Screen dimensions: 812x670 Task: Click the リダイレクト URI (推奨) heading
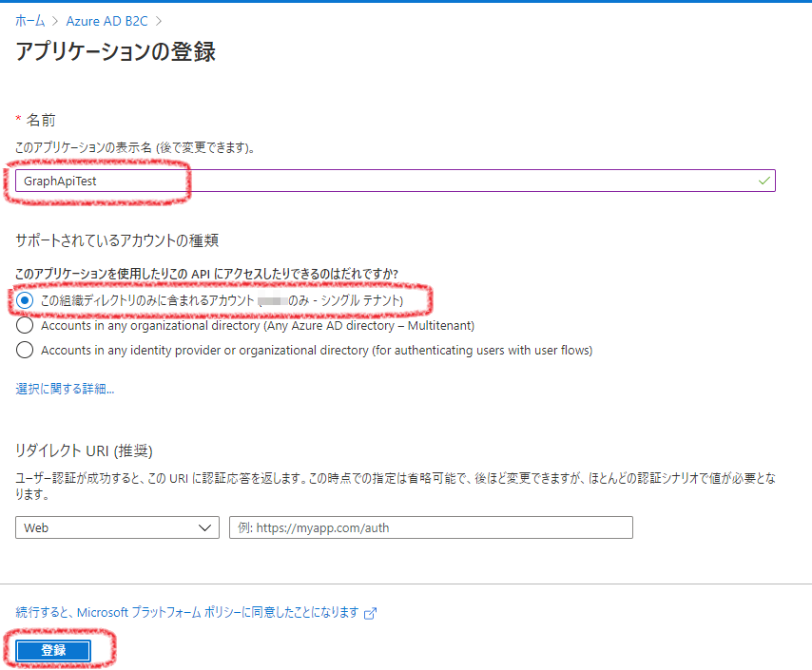(x=84, y=450)
